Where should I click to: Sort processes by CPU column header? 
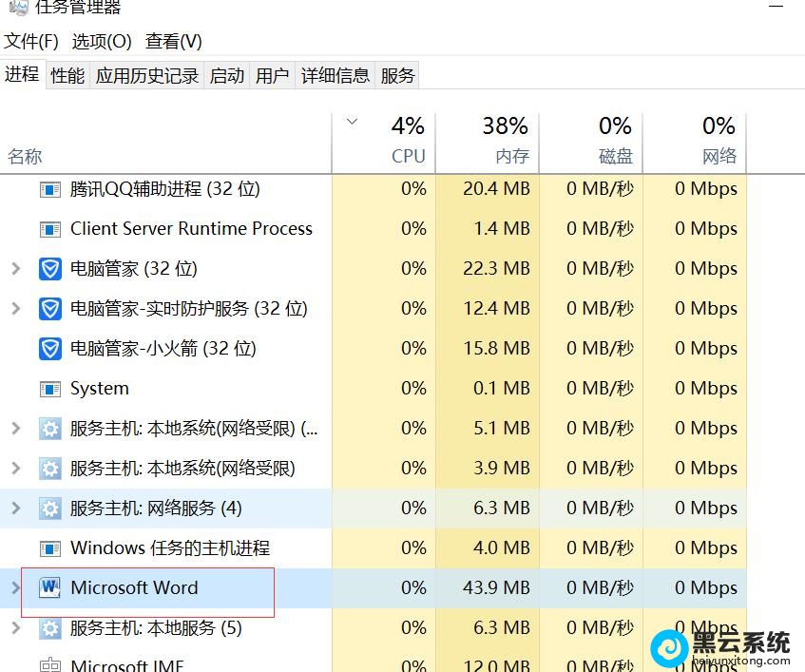pos(408,156)
